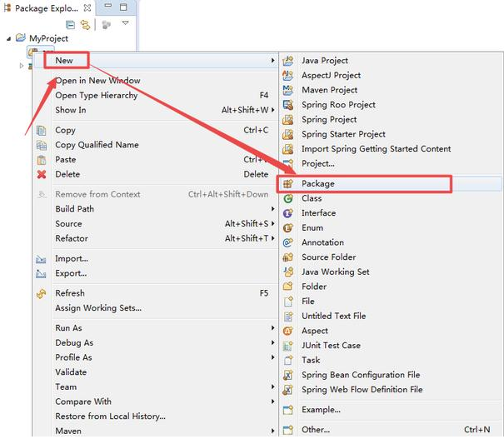Select Package from the New submenu
504x439 pixels.
(317, 183)
